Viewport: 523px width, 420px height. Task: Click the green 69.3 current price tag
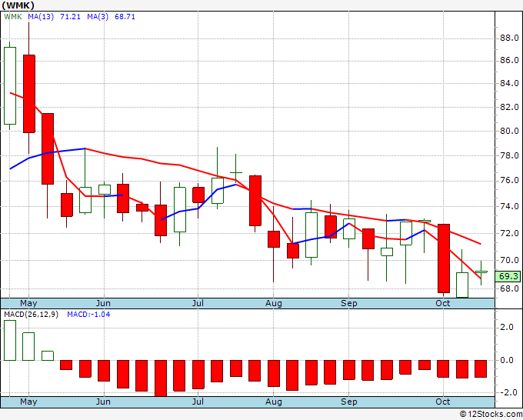pyautogui.click(x=508, y=276)
